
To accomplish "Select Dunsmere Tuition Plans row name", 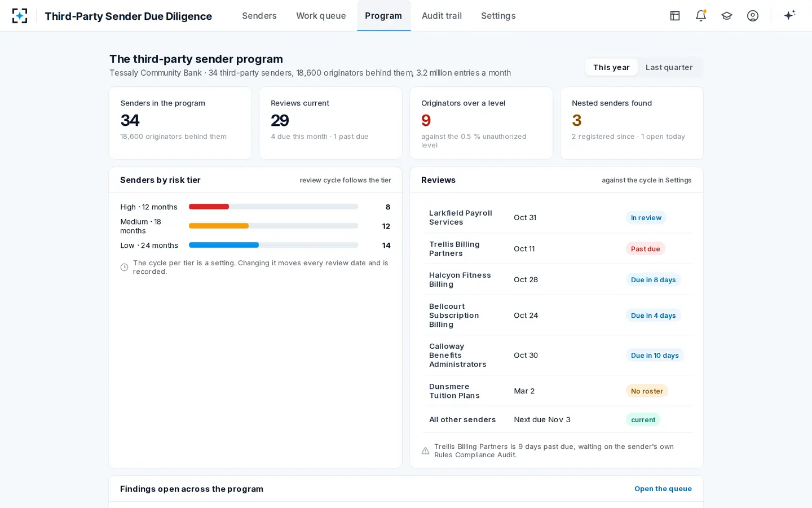I will (x=454, y=391).
